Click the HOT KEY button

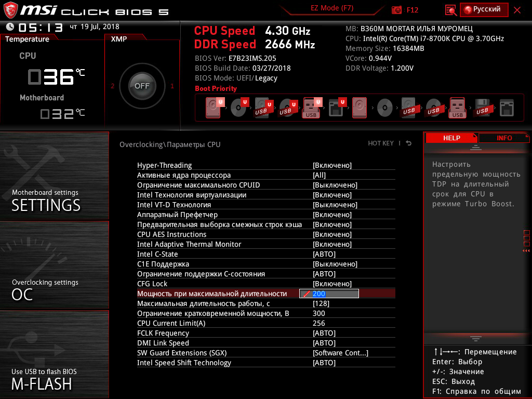coord(381,143)
